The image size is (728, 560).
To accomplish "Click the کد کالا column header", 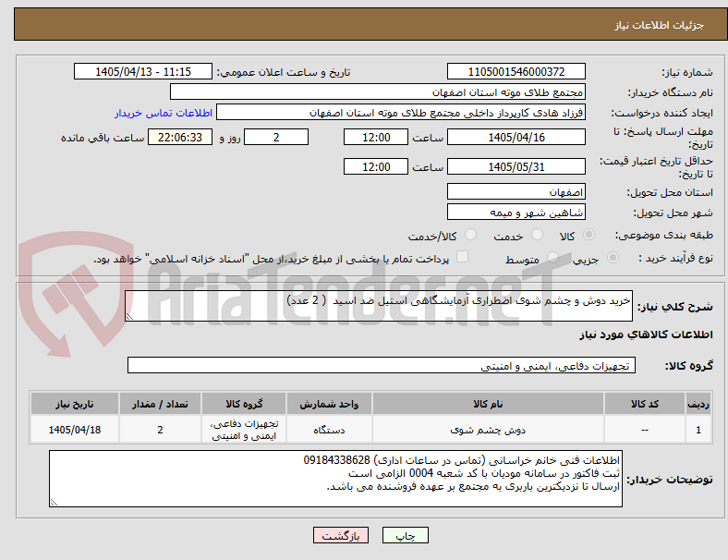I will coord(645,404).
